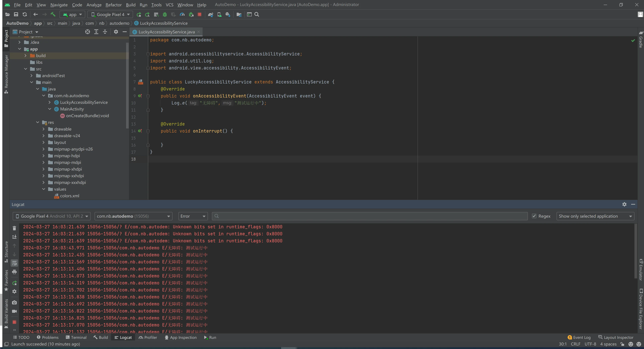This screenshot has height=349, width=644.
Task: Click the Collapse All icon in the Project panel
Action: coord(105,32)
